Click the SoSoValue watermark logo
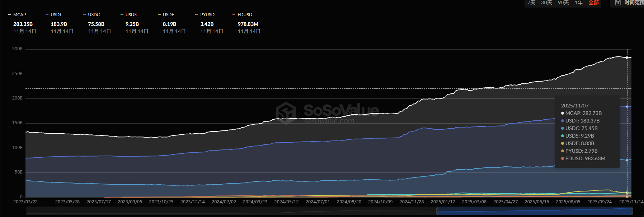This screenshot has width=644, height=217. click(286, 112)
